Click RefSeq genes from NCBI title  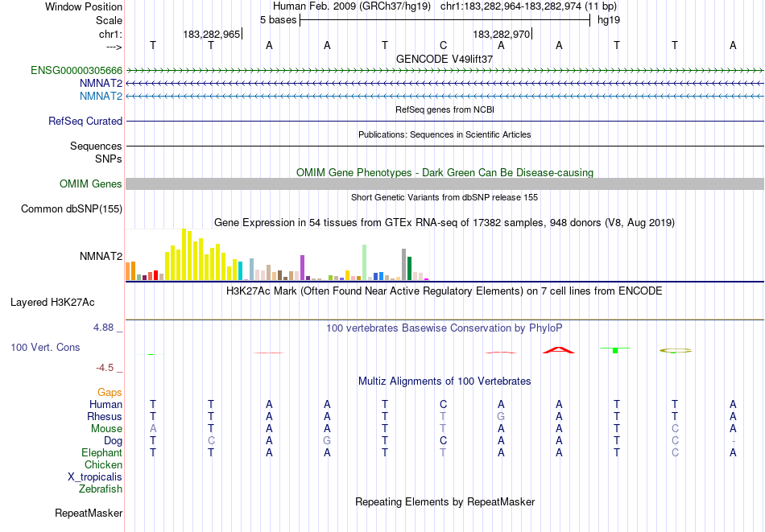445,109
